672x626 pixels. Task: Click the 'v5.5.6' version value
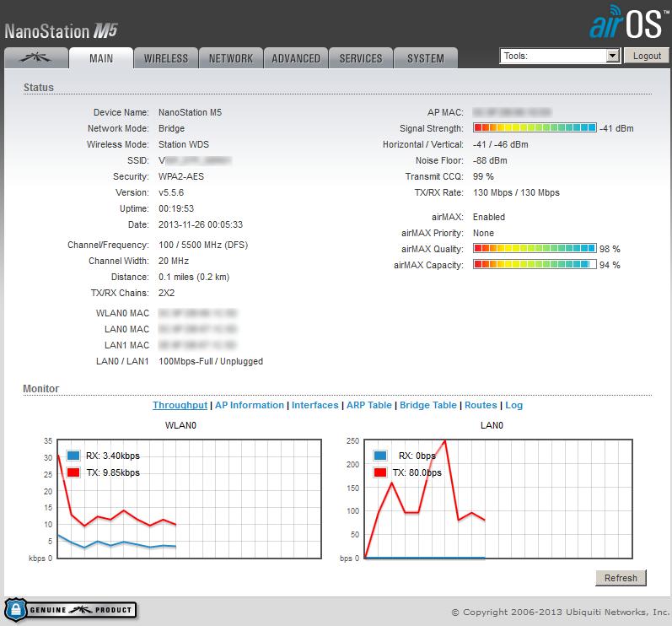pyautogui.click(x=171, y=192)
